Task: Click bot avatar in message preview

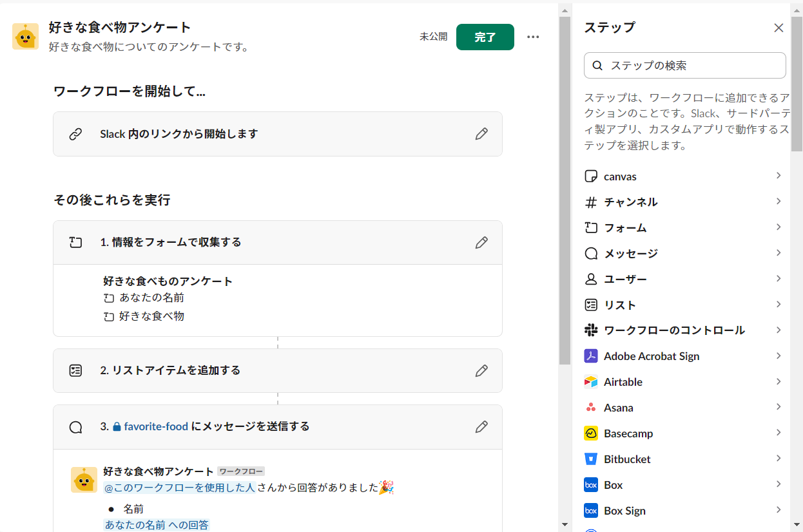Action: click(84, 480)
